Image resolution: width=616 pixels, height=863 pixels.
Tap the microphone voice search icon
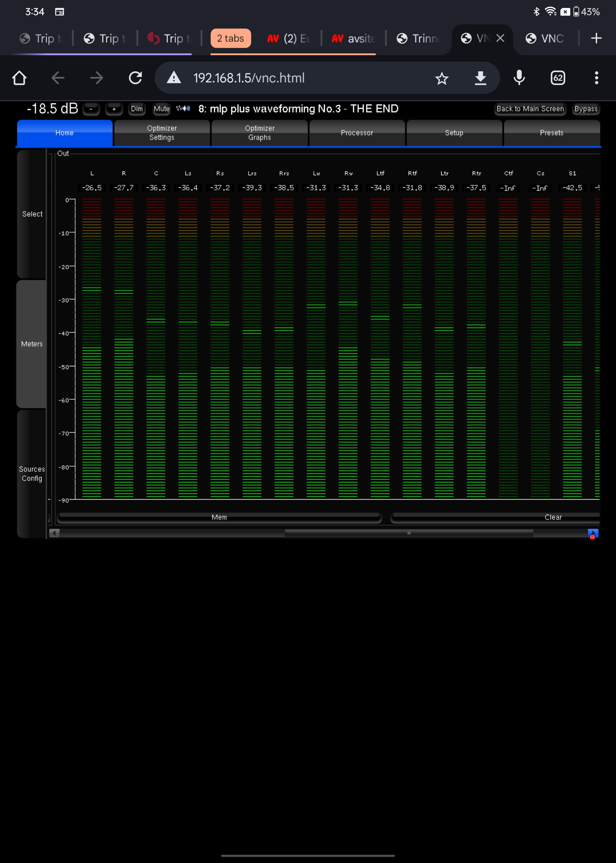(519, 78)
